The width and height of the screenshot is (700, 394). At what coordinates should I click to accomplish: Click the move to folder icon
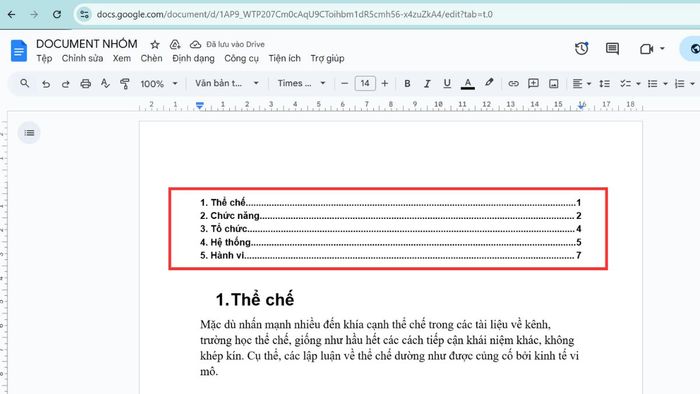[x=175, y=44]
